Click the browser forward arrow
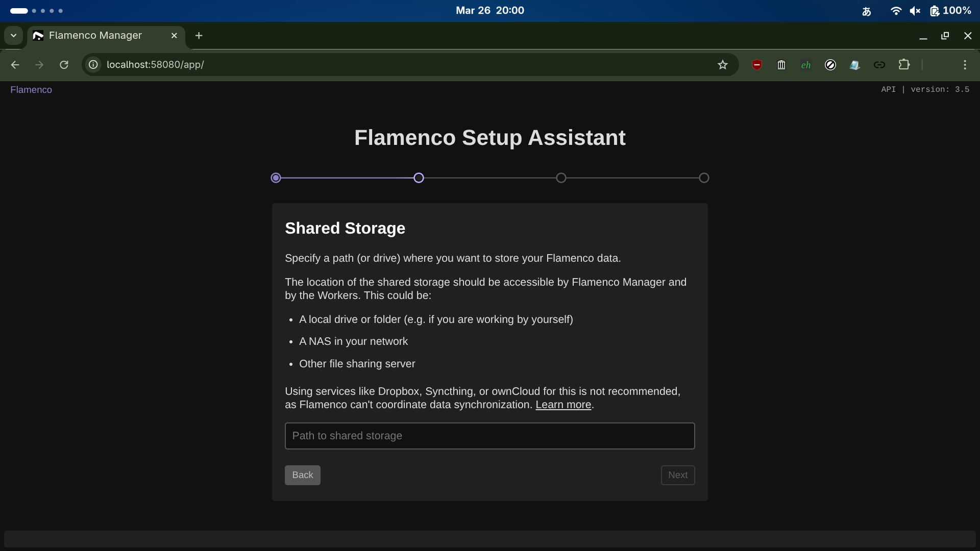This screenshot has height=551, width=980. point(39,65)
